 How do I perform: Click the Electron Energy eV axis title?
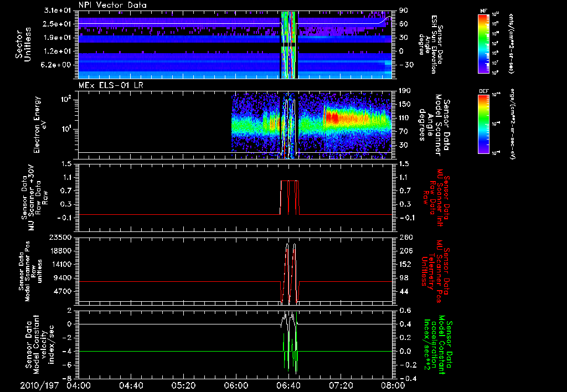40,125
